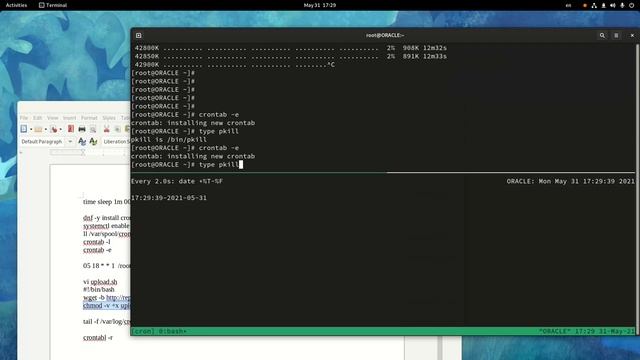Click the volume speaker icon in top bar
Image resolution: width=640 pixels, height=360 pixels.
tap(613, 5)
